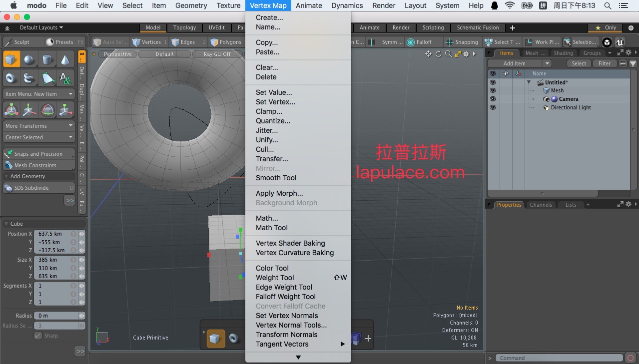
Task: Activate the Rotate transform tool
Action: 47,110
